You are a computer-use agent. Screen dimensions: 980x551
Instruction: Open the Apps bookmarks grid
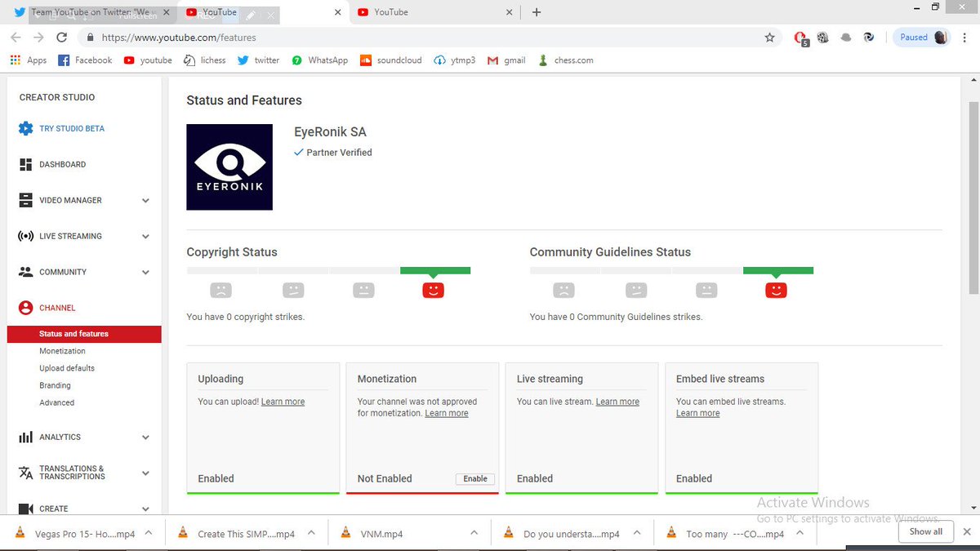(29, 60)
